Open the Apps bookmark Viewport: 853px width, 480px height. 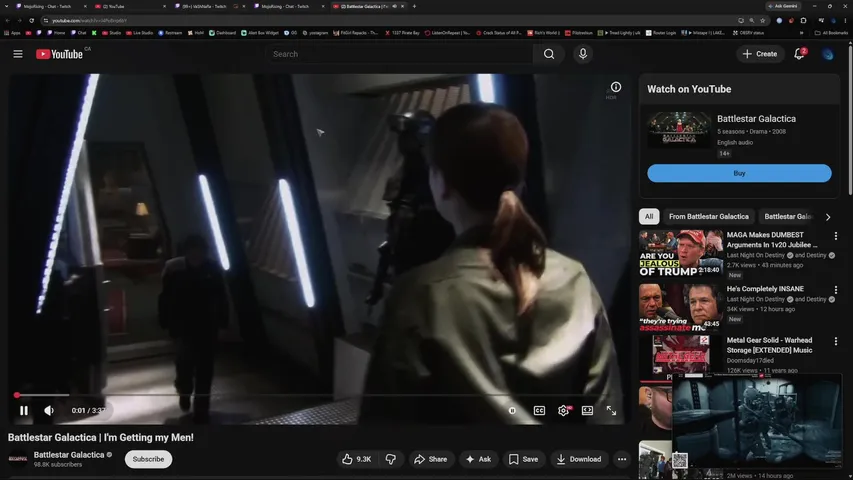(13, 33)
